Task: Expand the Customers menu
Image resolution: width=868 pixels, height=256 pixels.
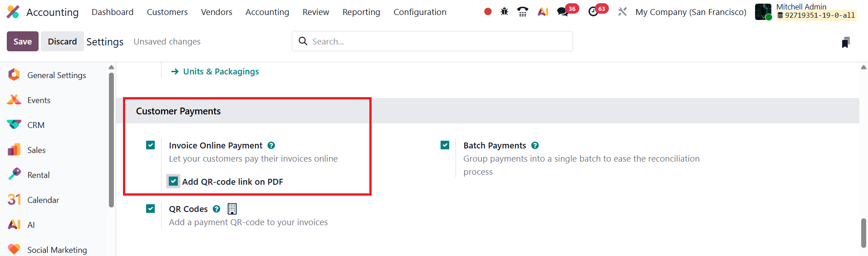Action: pos(167,12)
